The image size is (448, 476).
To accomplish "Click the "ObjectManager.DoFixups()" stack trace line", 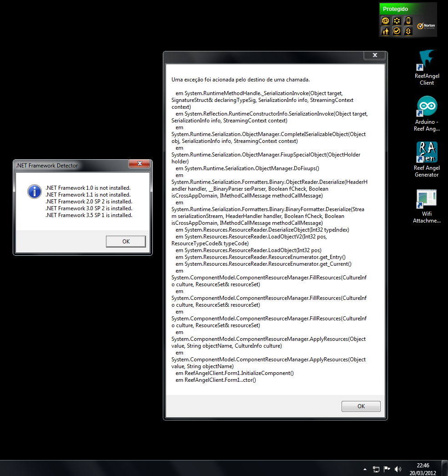I will point(247,168).
